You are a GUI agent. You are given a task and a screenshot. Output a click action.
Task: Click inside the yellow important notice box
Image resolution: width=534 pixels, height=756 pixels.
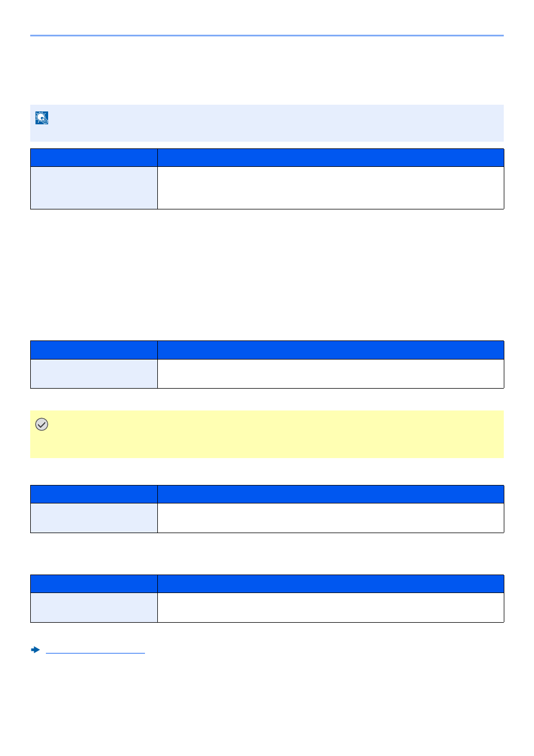[267, 434]
